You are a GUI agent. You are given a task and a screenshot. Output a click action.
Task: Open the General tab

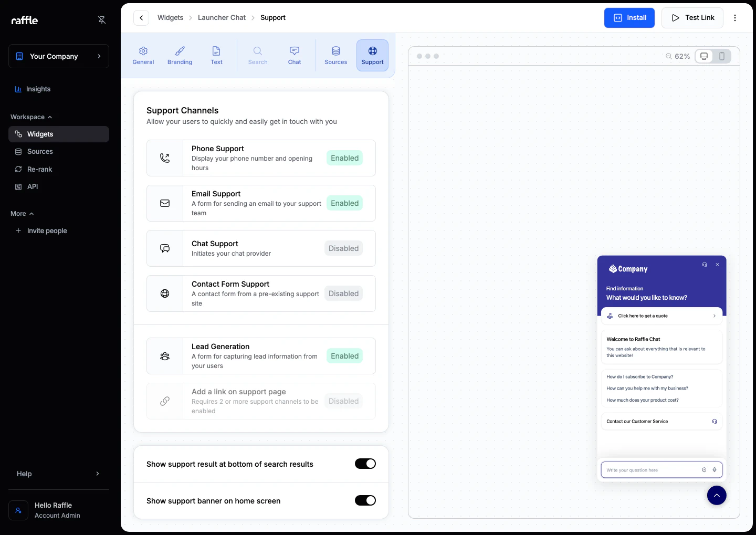pos(143,55)
